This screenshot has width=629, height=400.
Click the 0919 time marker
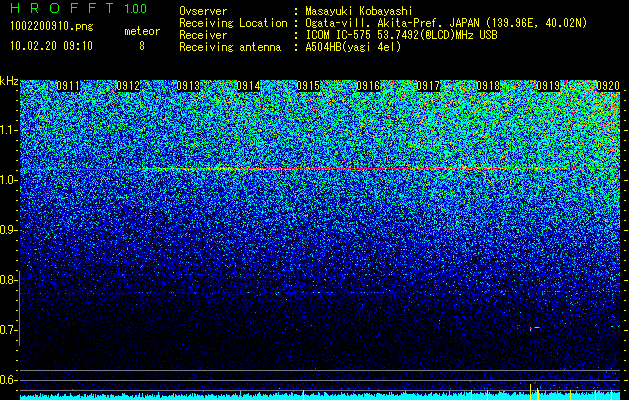[x=548, y=86]
